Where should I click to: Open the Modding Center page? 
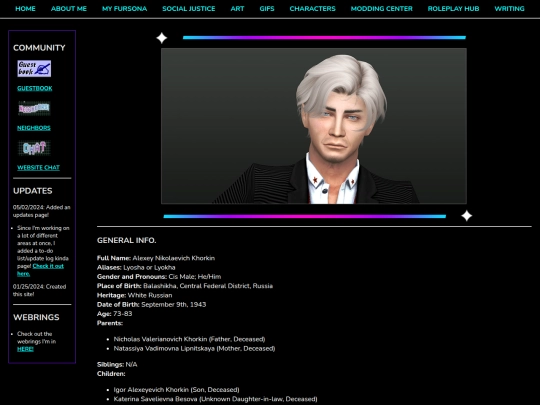382,9
